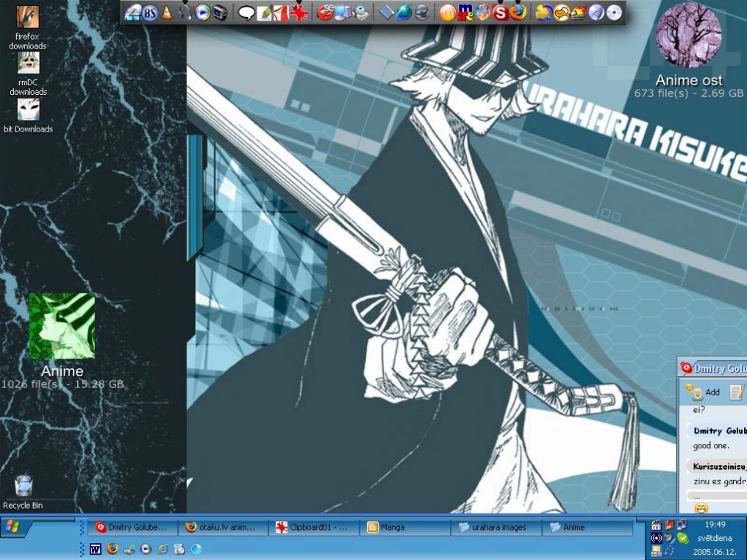Image resolution: width=747 pixels, height=560 pixels.
Task: Open the My Computer monitor icon in dock
Action: (343, 12)
